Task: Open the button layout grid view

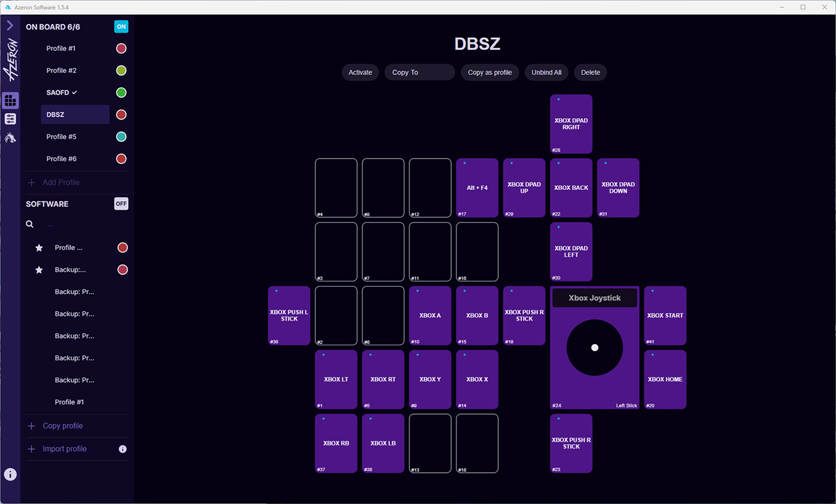Action: (10, 101)
